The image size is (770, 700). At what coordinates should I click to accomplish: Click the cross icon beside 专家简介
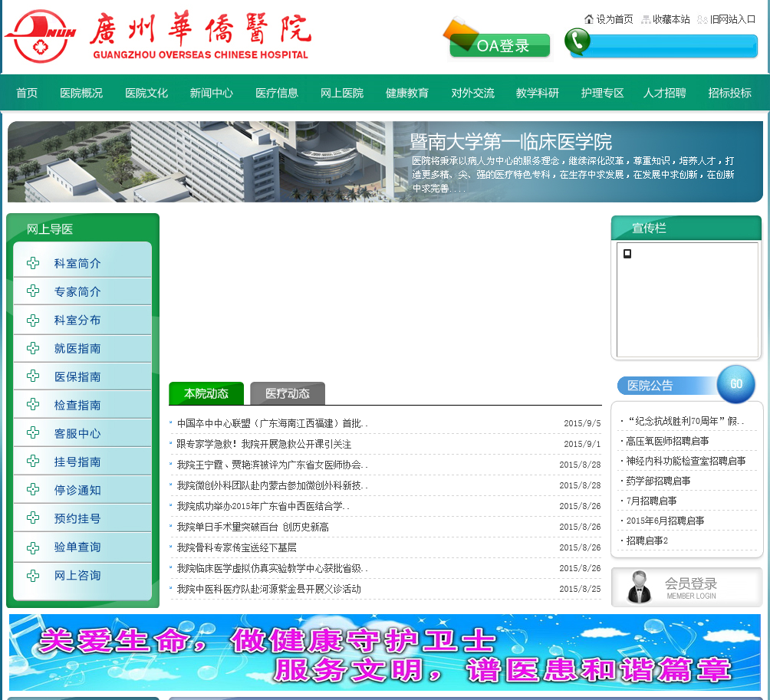coord(33,291)
